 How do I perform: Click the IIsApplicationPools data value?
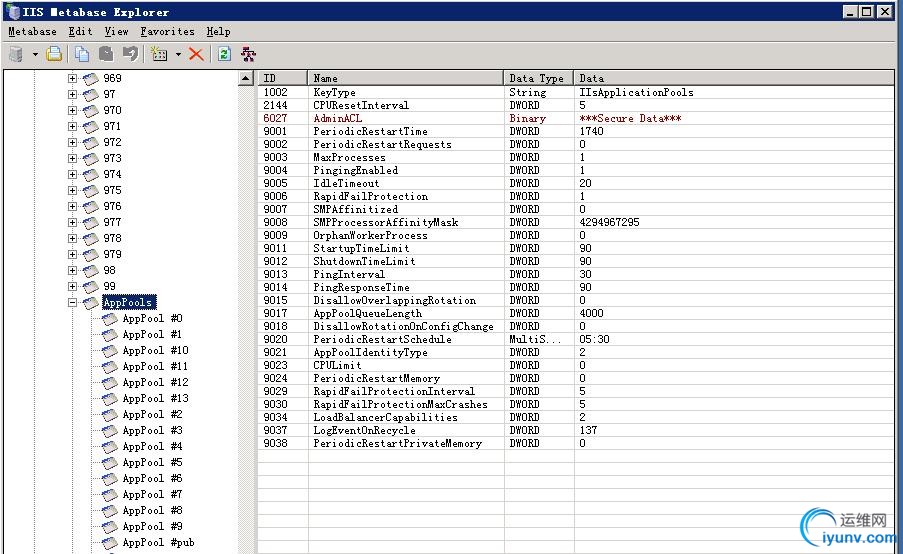tap(636, 92)
